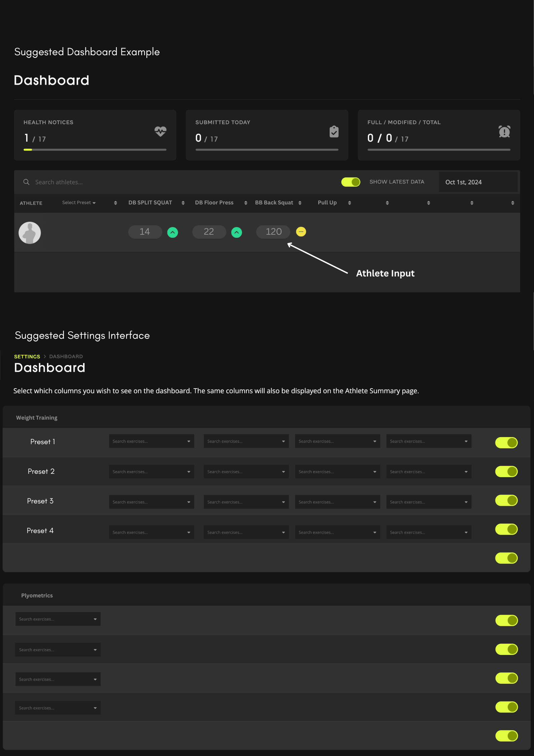Click the heartbeat icon in Health Notices
This screenshot has width=534, height=756.
coord(160,131)
